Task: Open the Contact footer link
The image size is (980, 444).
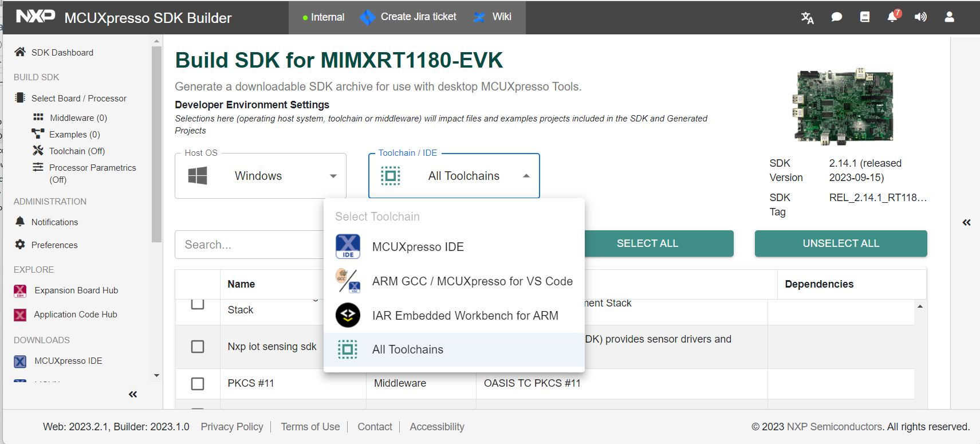Action: tap(375, 427)
